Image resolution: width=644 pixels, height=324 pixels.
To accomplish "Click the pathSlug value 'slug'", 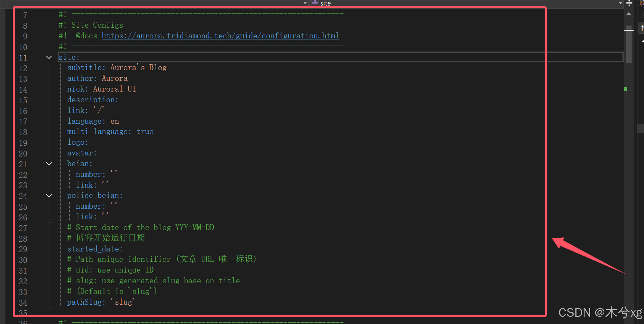I will click(122, 302).
